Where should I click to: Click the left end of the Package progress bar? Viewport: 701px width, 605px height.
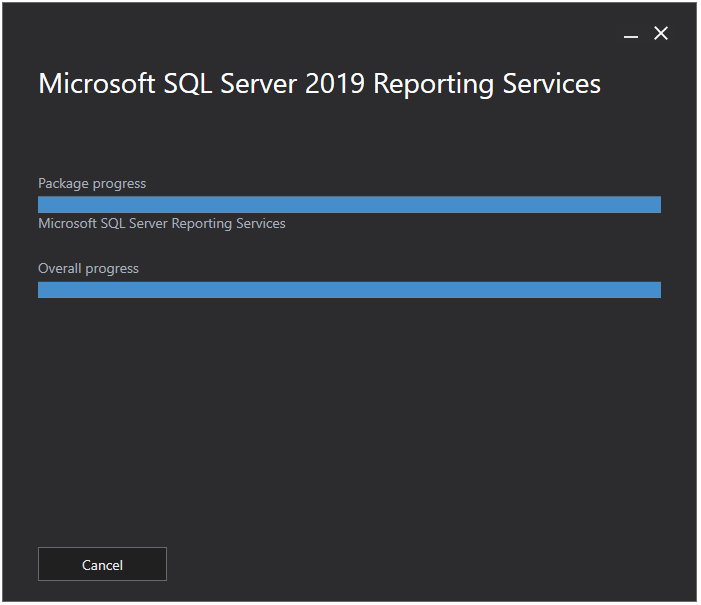(x=45, y=205)
